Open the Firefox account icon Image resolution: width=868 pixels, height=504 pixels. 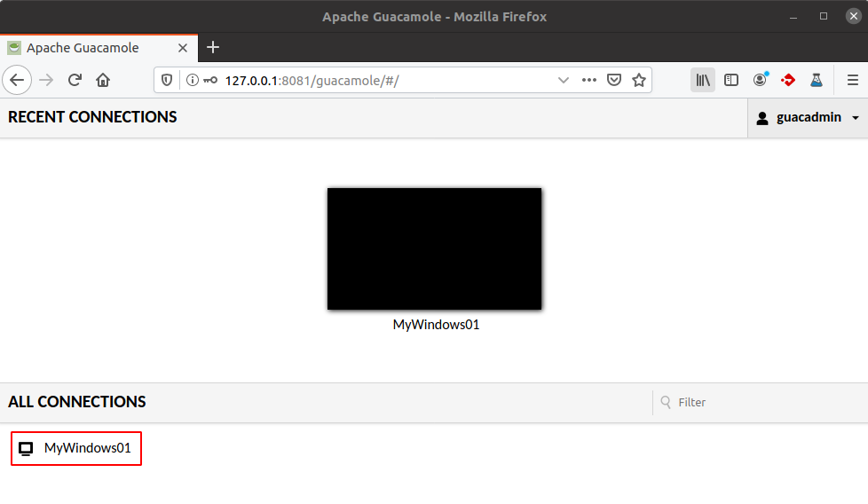tap(761, 80)
